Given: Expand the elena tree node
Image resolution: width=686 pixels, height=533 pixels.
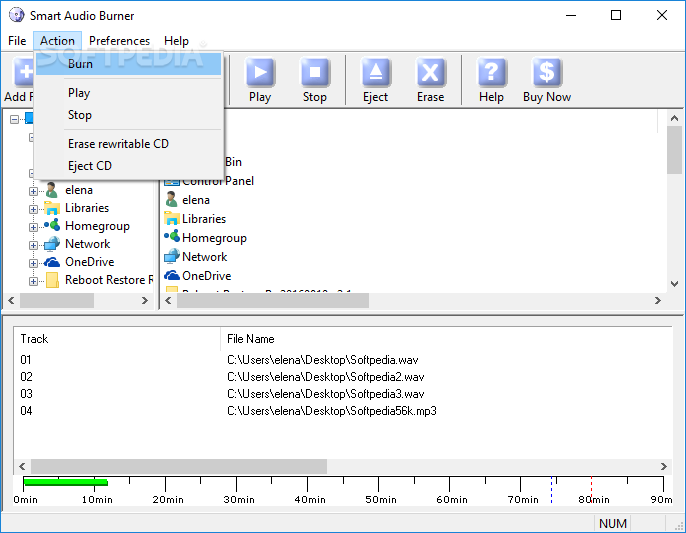Looking at the screenshot, I should click(33, 191).
